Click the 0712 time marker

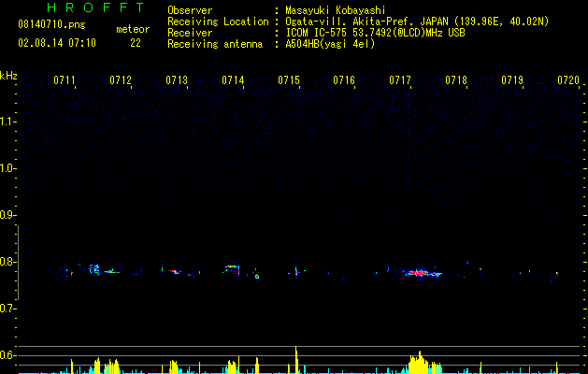tap(121, 79)
